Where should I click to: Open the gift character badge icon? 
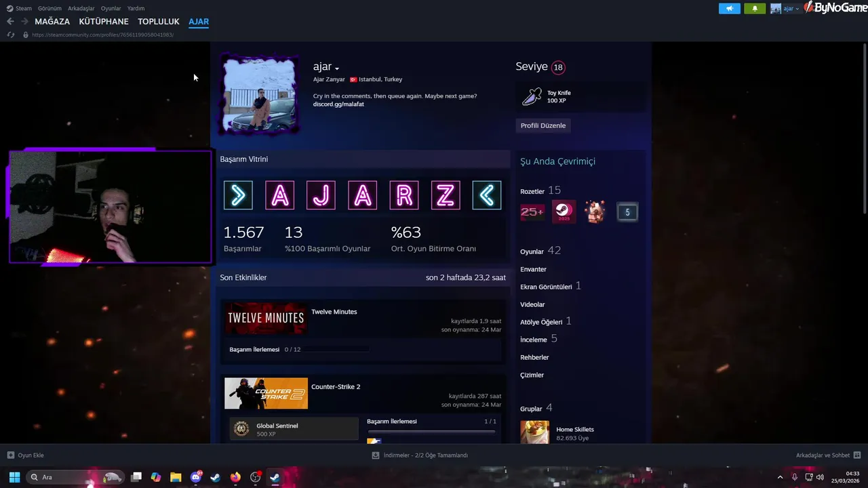tap(595, 212)
